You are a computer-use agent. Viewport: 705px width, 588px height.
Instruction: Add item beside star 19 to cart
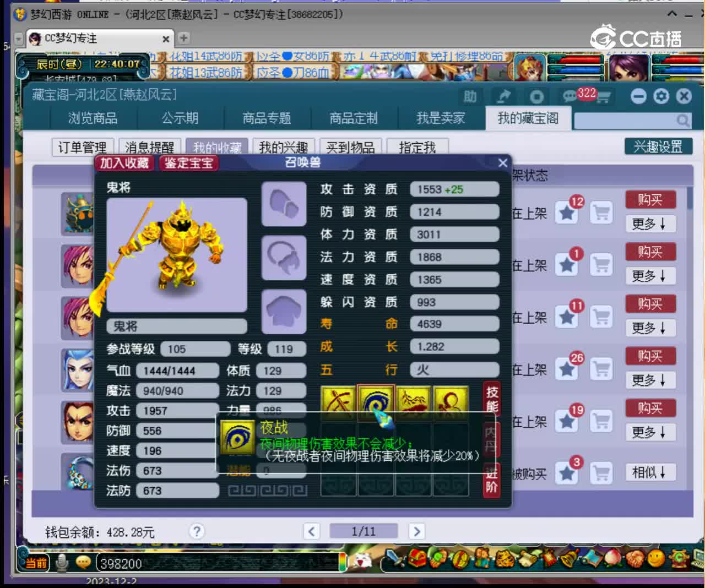[601, 421]
